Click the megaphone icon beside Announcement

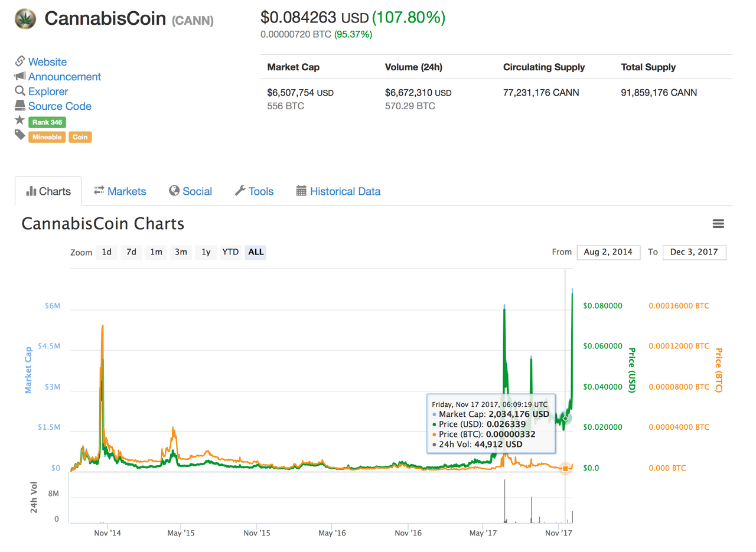[20, 76]
